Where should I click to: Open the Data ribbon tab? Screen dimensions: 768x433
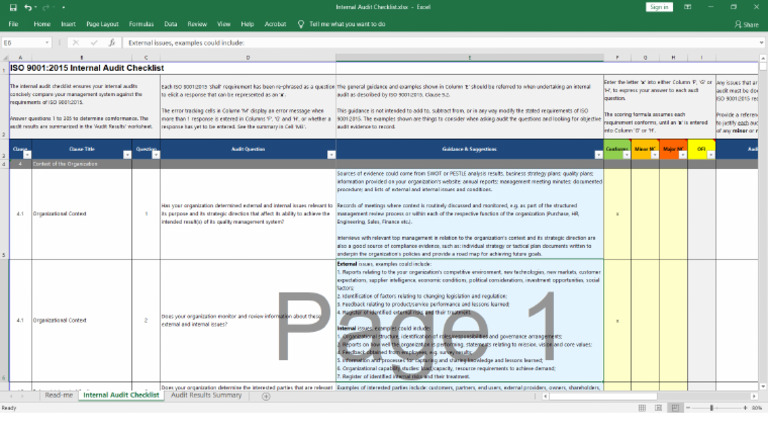[170, 24]
